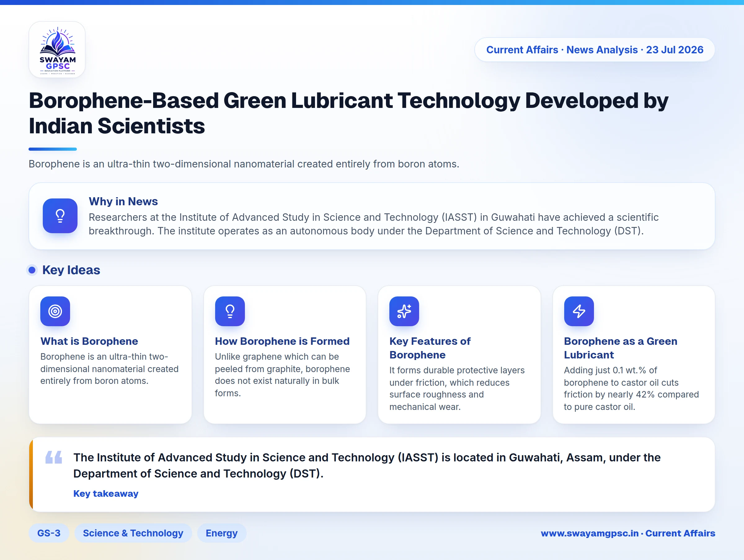Click the lightning bolt icon above Green Lubricant
The width and height of the screenshot is (744, 560).
(579, 311)
